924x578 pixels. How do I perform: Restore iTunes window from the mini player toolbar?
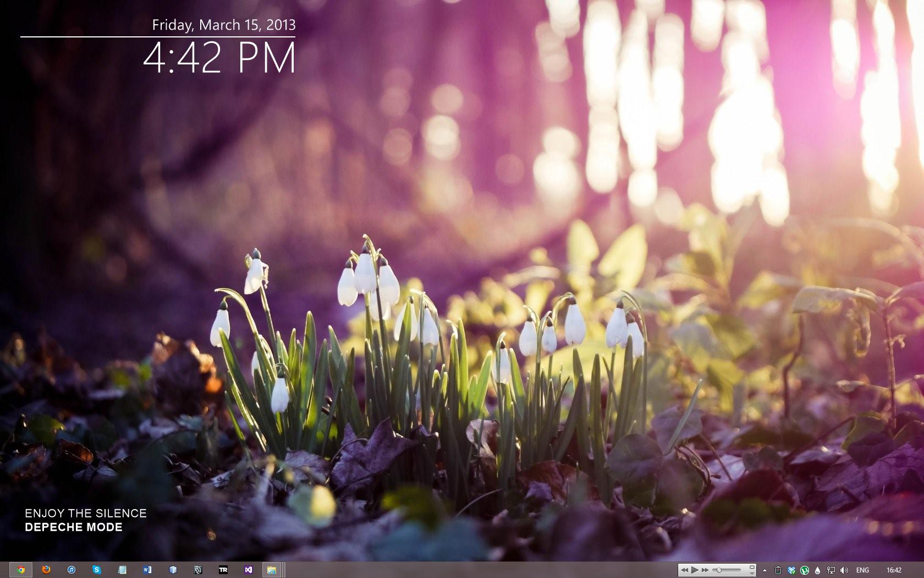(x=752, y=566)
